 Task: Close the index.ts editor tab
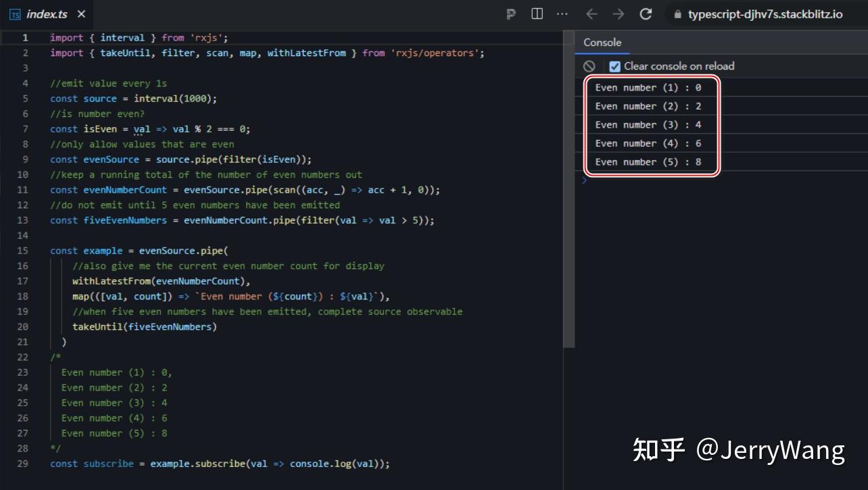(82, 14)
